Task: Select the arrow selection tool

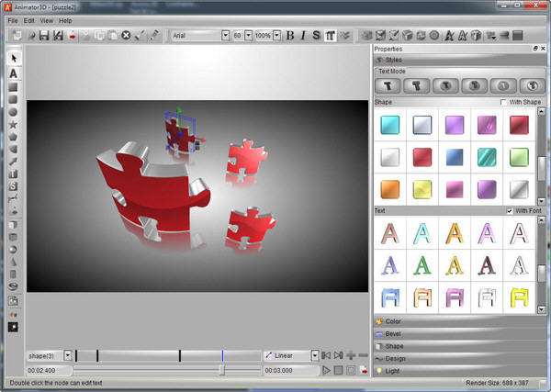Action: pyautogui.click(x=14, y=58)
